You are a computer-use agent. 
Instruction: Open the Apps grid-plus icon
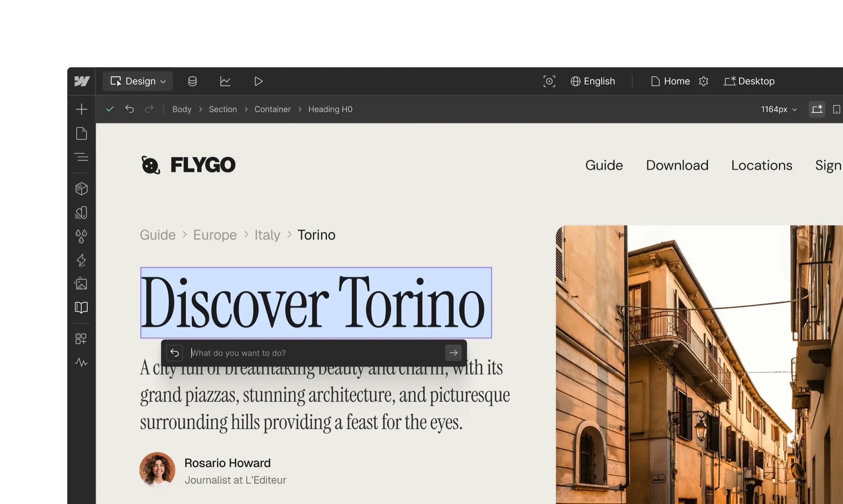pos(81,339)
